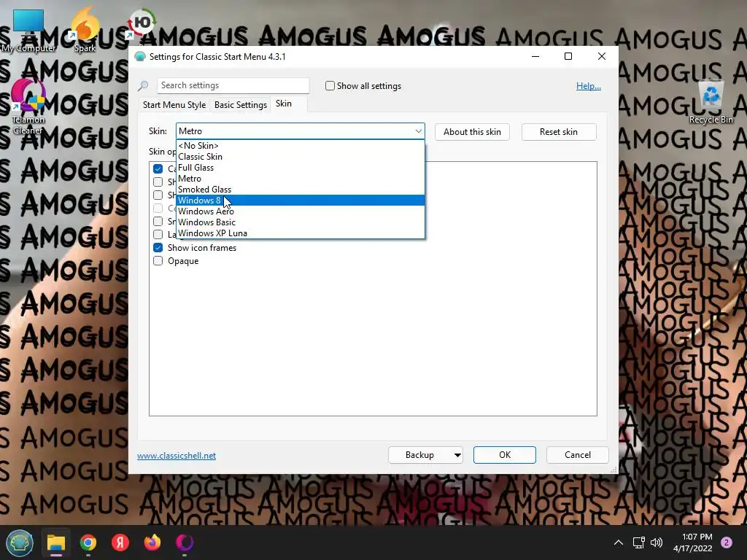Choose <No Skin> from the list
The width and height of the screenshot is (747, 560).
point(300,146)
